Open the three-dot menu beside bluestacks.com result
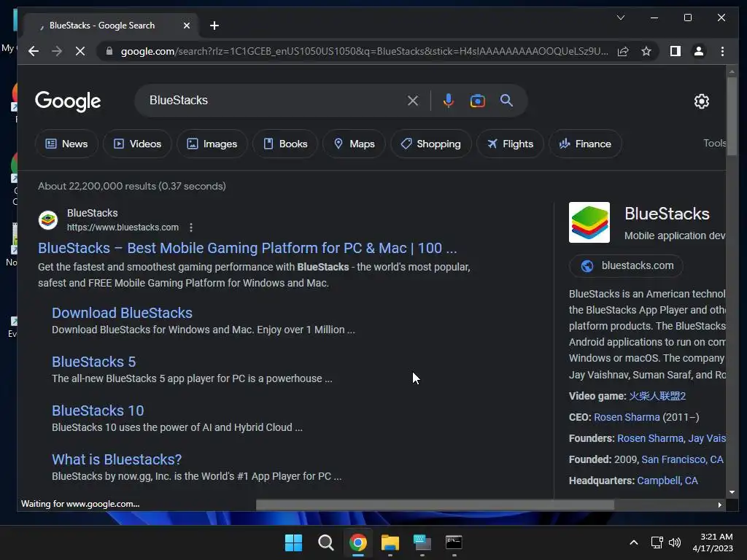The width and height of the screenshot is (747, 560). coord(191,227)
